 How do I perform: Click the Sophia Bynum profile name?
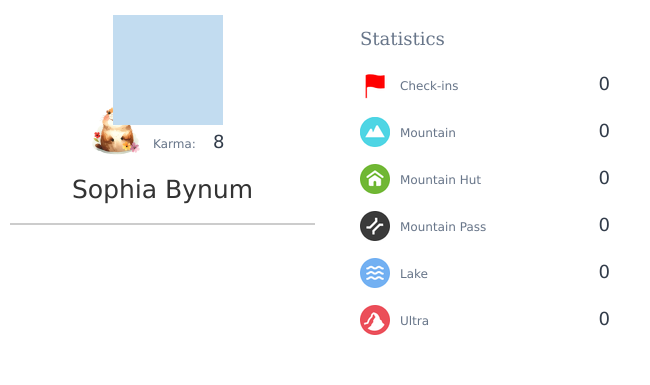pos(162,190)
